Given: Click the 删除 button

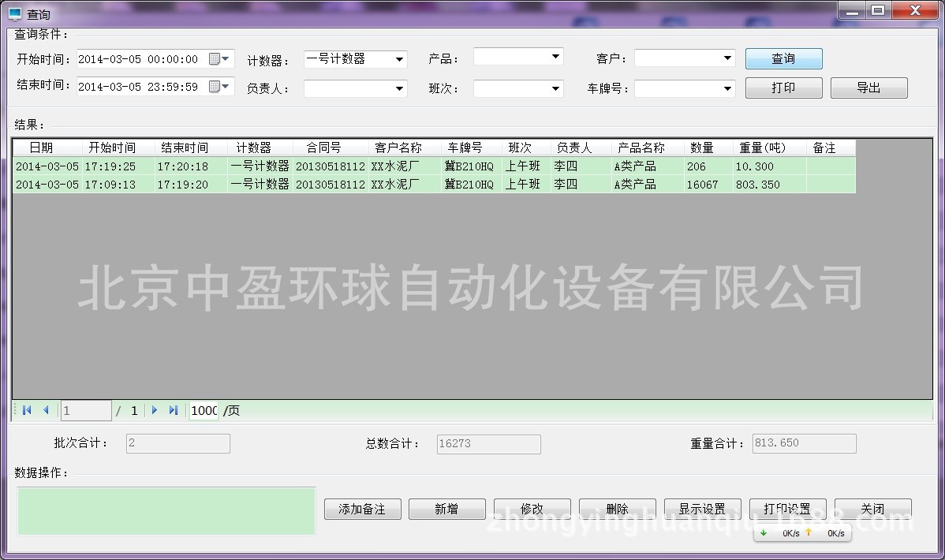Looking at the screenshot, I should click(x=617, y=510).
